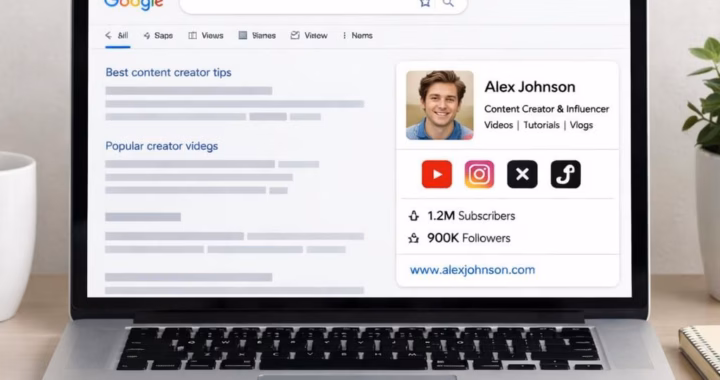The width and height of the screenshot is (720, 380).
Task: Open the Popular creator videgs result
Action: pyautogui.click(x=162, y=146)
